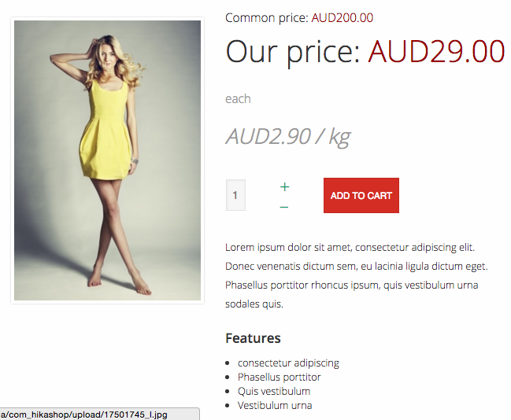Click the grey 'each' unit label
Image resolution: width=511 pixels, height=420 pixels.
238,98
